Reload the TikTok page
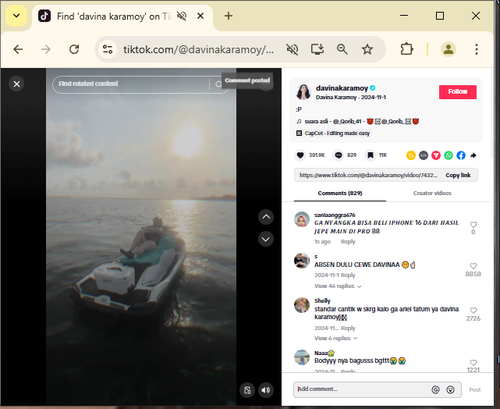Viewport: 500px width, 409px height. pyautogui.click(x=74, y=50)
